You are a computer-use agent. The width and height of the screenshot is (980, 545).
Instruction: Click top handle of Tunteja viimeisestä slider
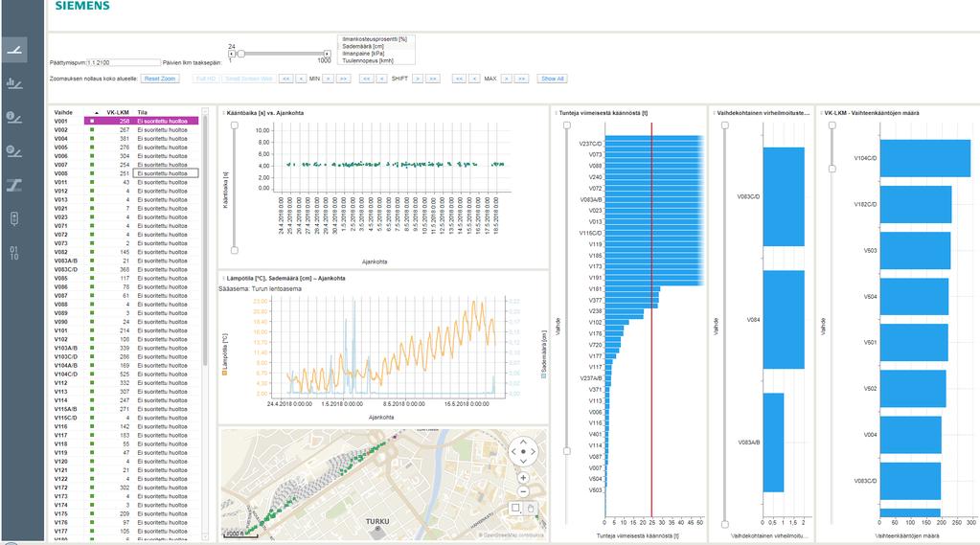pos(567,125)
